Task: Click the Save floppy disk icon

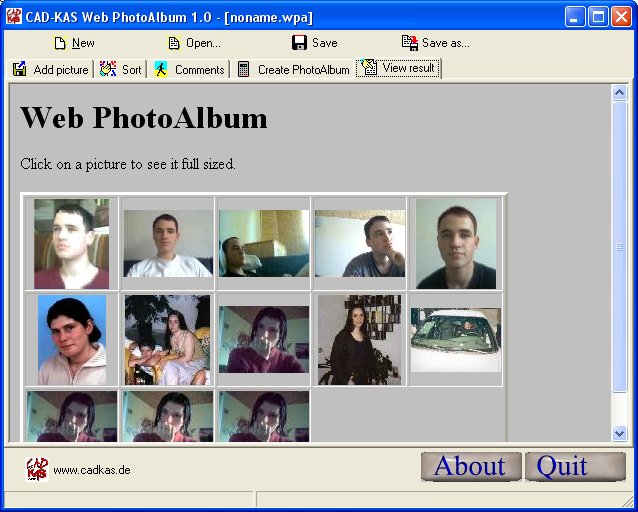Action: tap(299, 43)
